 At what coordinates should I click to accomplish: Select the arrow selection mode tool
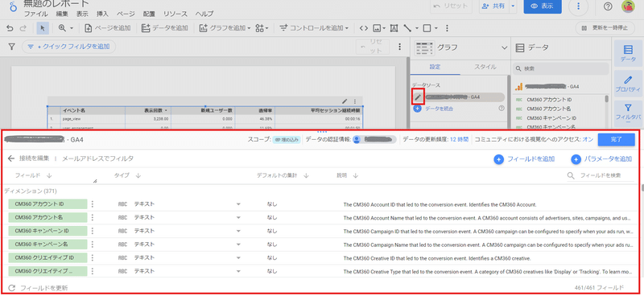[x=43, y=28]
